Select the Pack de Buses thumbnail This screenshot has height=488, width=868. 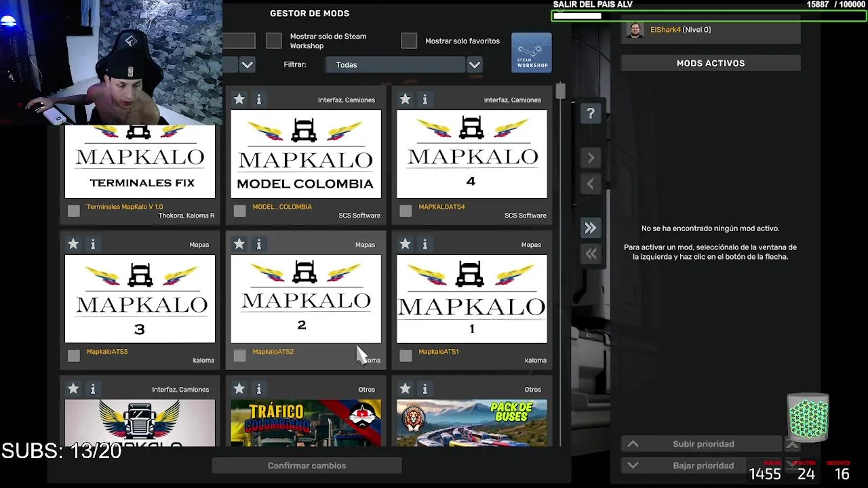472,423
